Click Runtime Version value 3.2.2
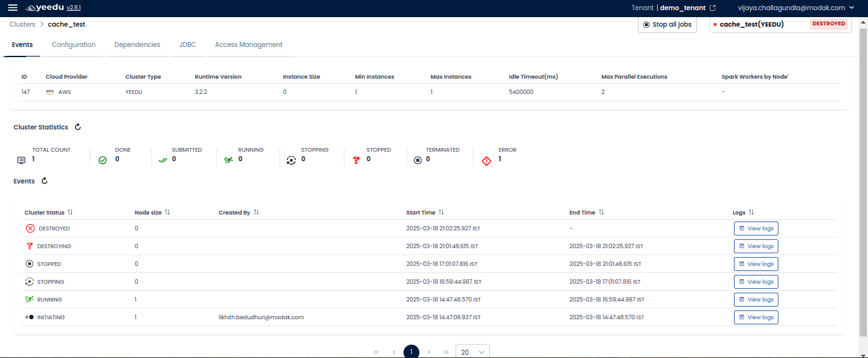The image size is (868, 358). 201,92
